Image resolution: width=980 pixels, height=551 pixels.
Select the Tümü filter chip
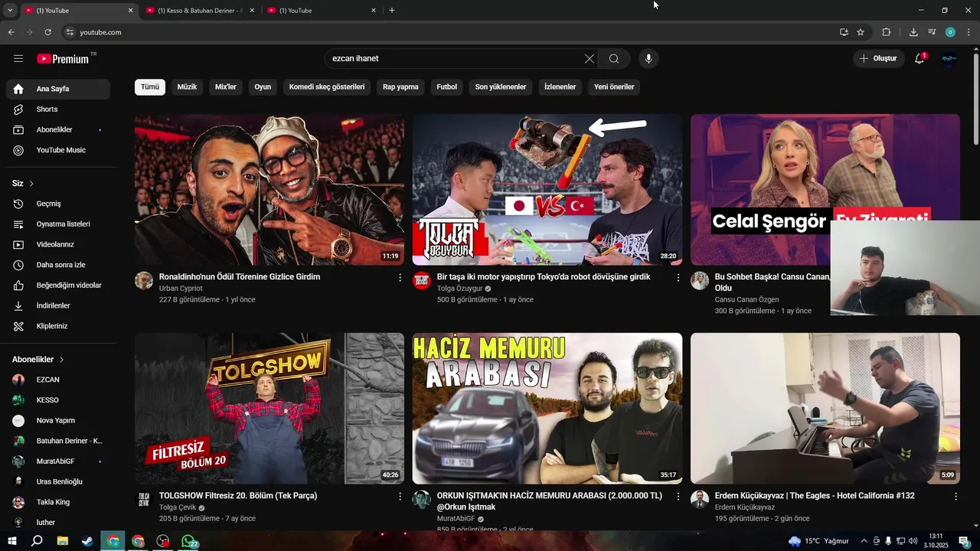point(150,87)
